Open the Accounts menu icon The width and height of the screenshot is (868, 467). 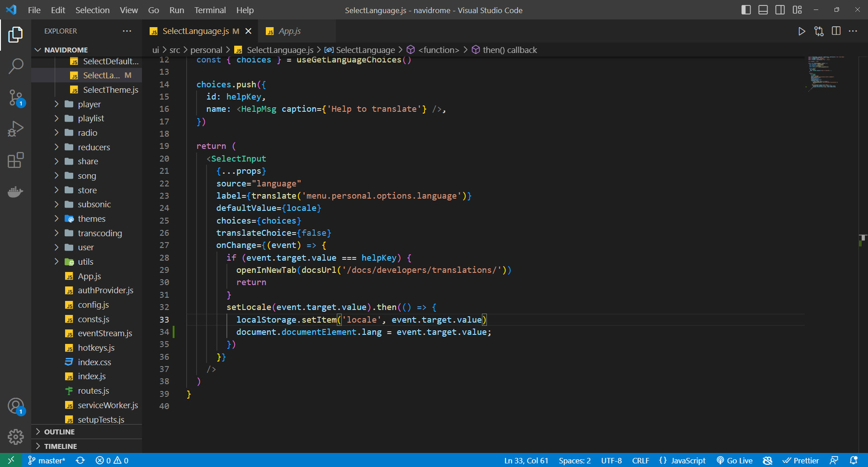(16, 406)
